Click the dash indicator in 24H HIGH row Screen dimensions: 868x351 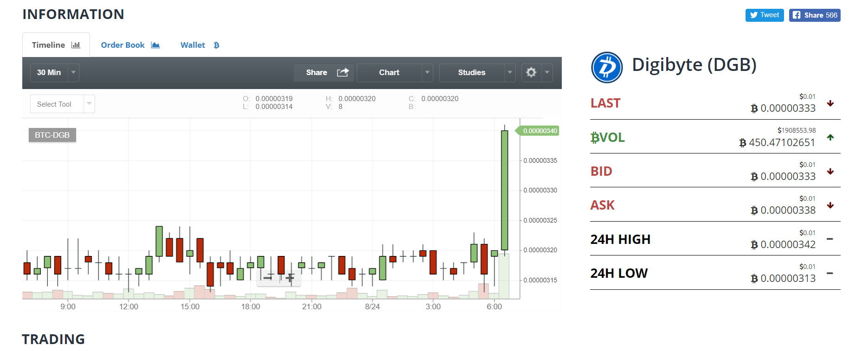coord(830,239)
